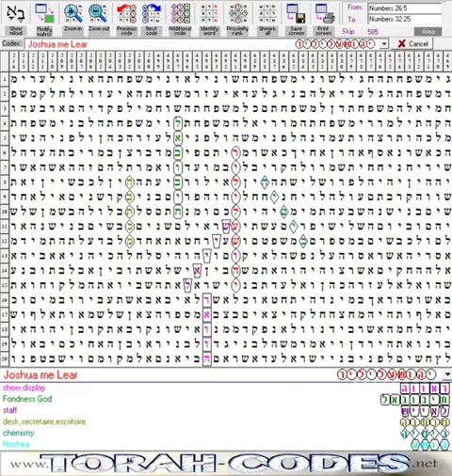Select the 'show,display' code entry

(x=24, y=388)
